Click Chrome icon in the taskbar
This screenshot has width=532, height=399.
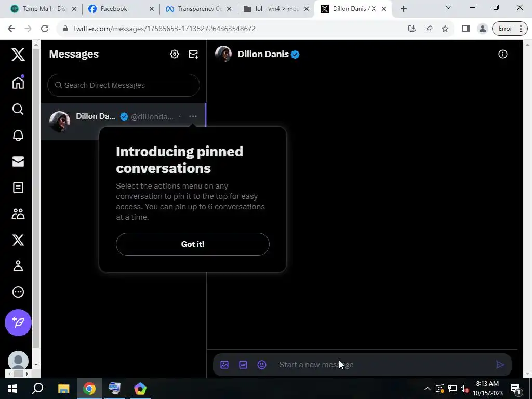(89, 389)
